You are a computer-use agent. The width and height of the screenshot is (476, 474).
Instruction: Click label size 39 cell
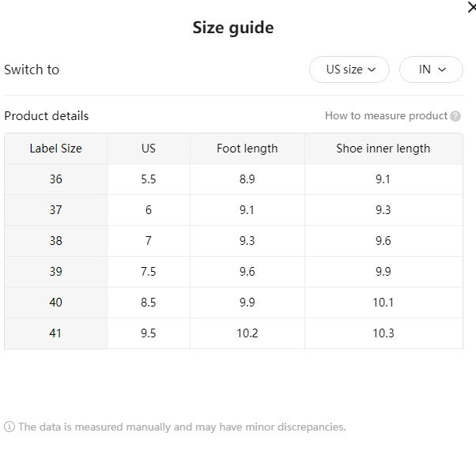(56, 272)
